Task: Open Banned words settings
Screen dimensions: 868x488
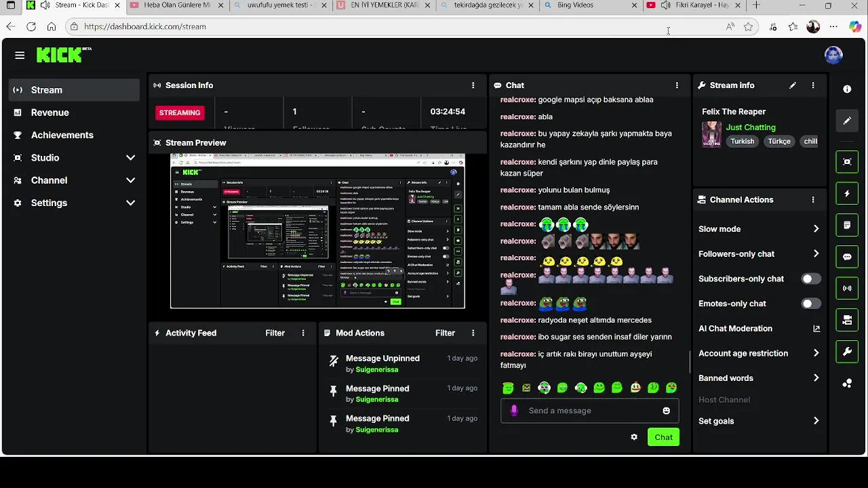Action: 759,378
